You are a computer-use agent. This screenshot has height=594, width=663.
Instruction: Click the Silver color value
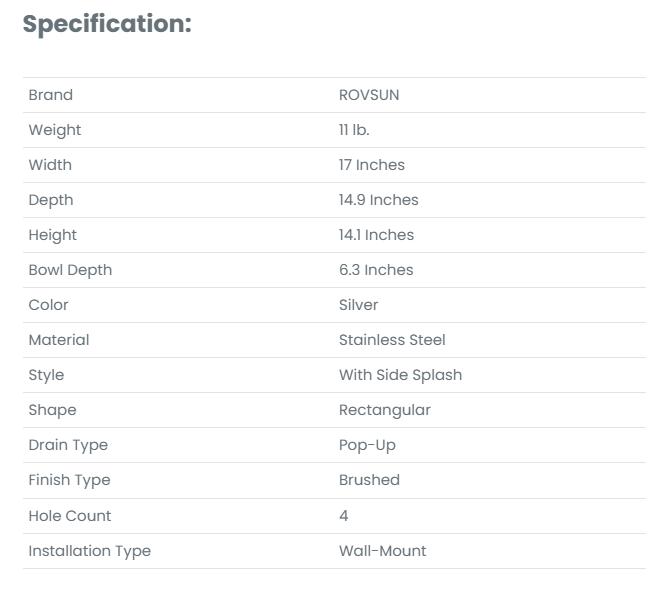[358, 305]
